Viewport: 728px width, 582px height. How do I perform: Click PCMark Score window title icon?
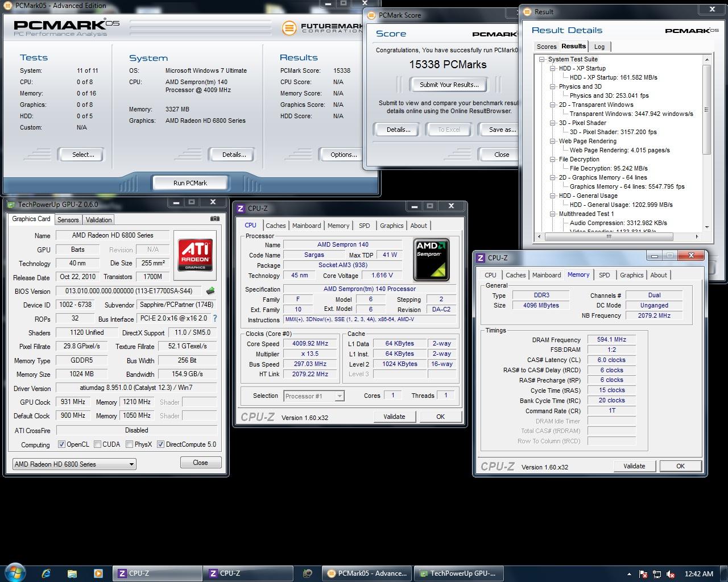[372, 15]
